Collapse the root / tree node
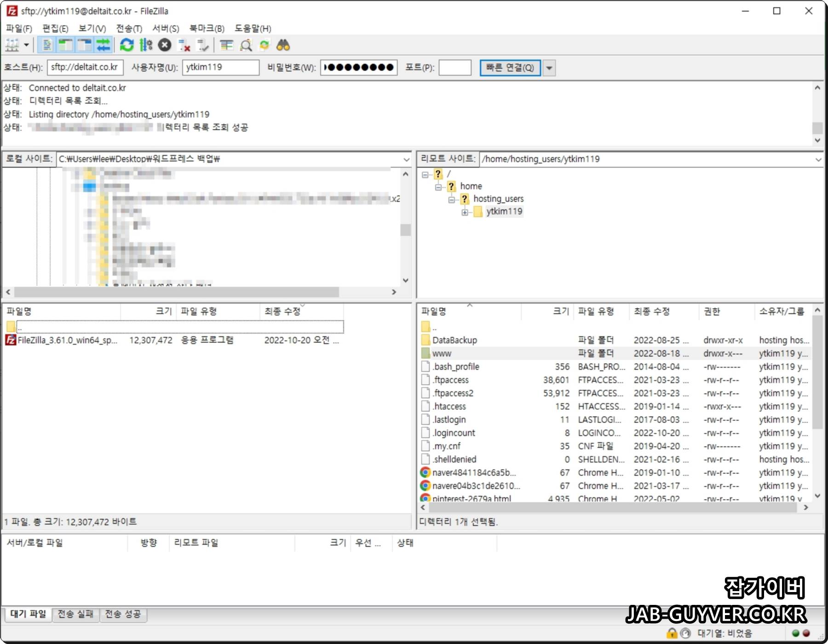Screen dimensions: 828x644 pyautogui.click(x=425, y=174)
